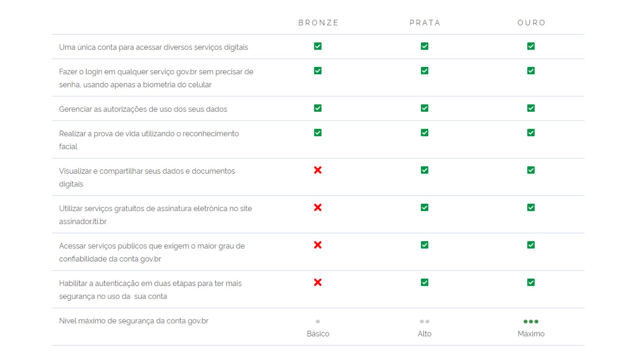
Task: Click the Básico security level label
Action: click(x=318, y=334)
